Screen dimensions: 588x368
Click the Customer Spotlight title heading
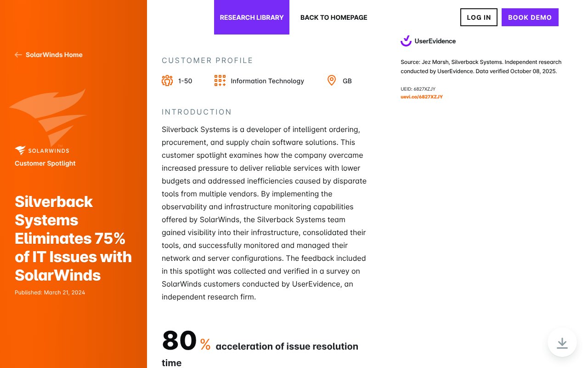point(45,163)
